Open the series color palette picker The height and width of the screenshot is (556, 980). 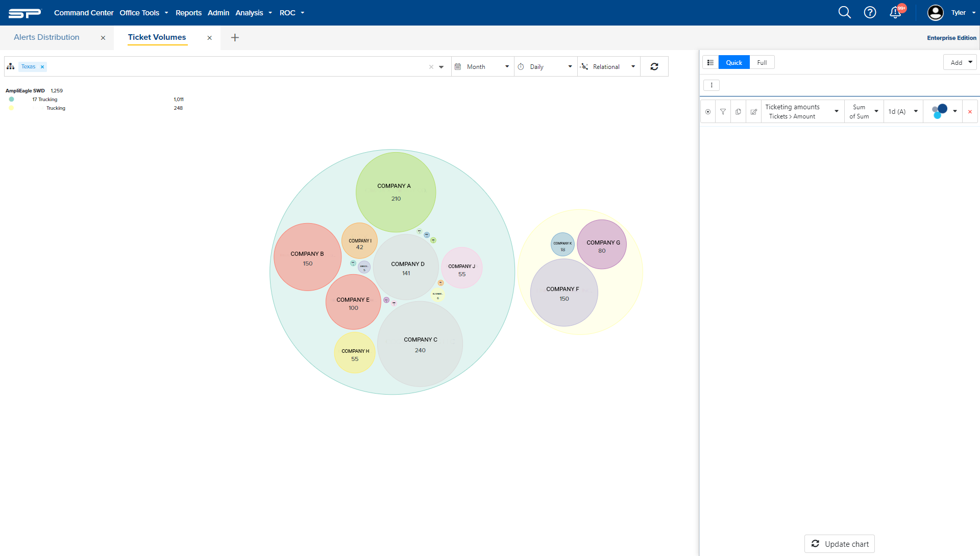coord(943,111)
